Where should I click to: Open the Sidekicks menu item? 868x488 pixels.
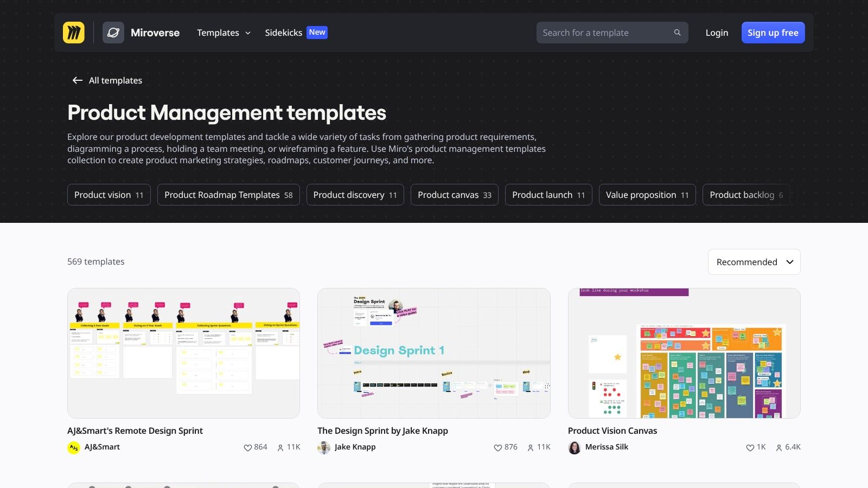[283, 33]
